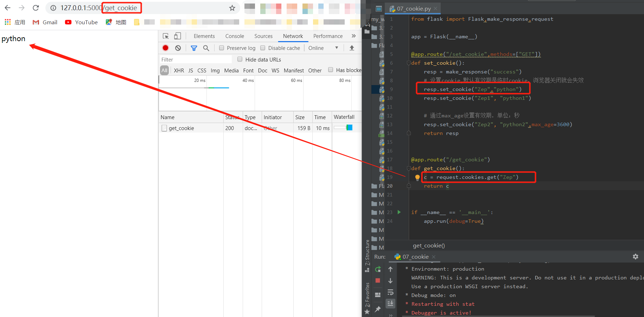Enable the Preserve log checkbox
This screenshot has width=644, height=317.
pos(222,48)
